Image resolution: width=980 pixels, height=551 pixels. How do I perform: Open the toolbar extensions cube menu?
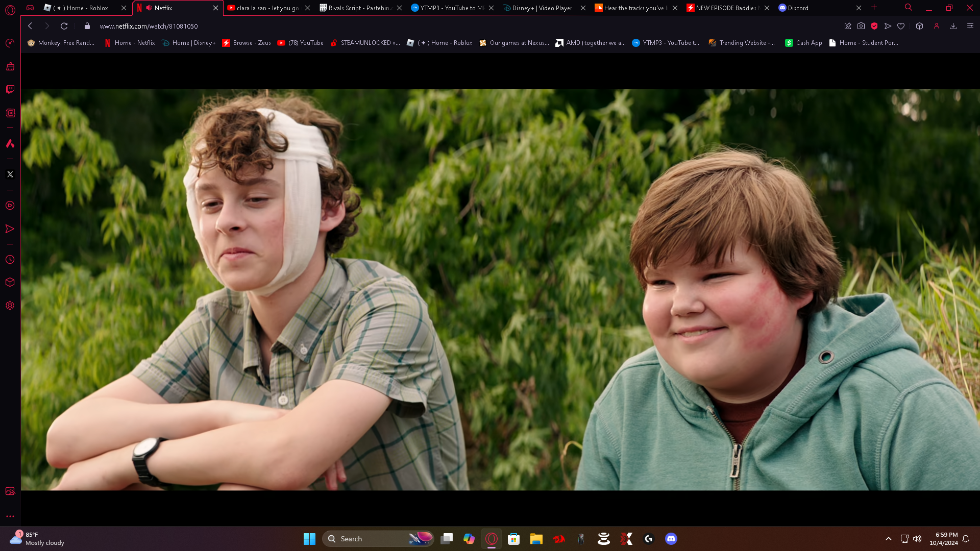(920, 26)
